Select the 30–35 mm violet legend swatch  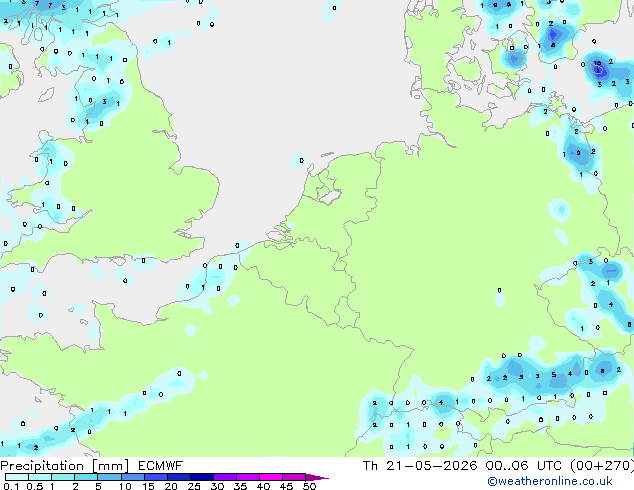(x=225, y=477)
